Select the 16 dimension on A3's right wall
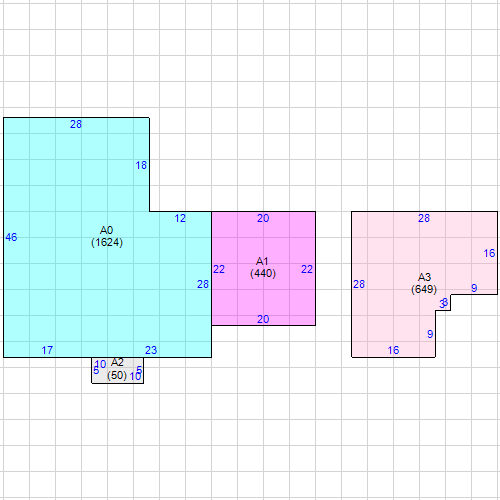This screenshot has height=500, width=500. 489,253
